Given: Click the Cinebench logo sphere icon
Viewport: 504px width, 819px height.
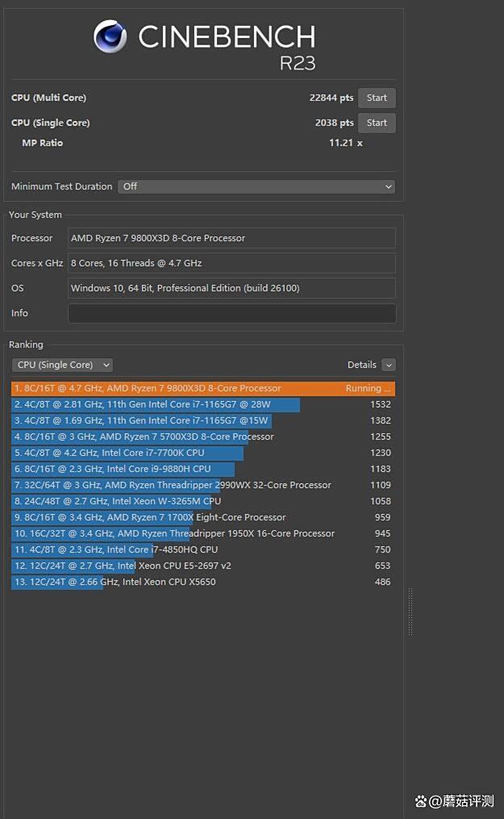Looking at the screenshot, I should point(110,36).
